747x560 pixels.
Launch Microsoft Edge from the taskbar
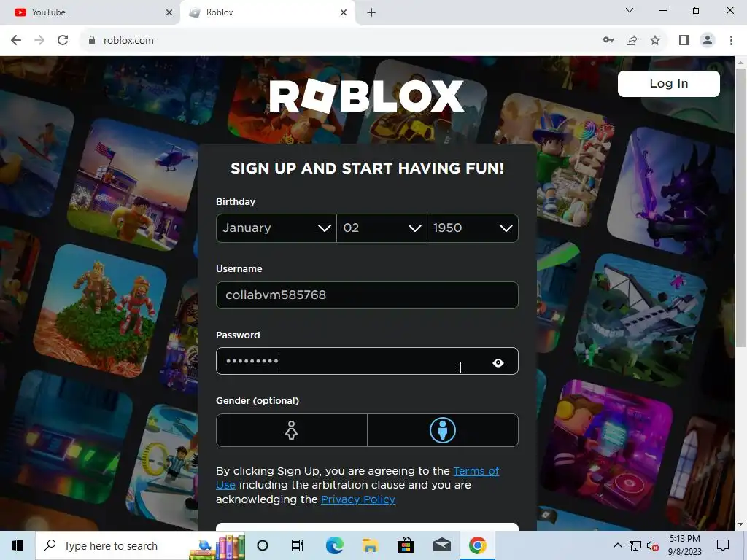tap(334, 545)
